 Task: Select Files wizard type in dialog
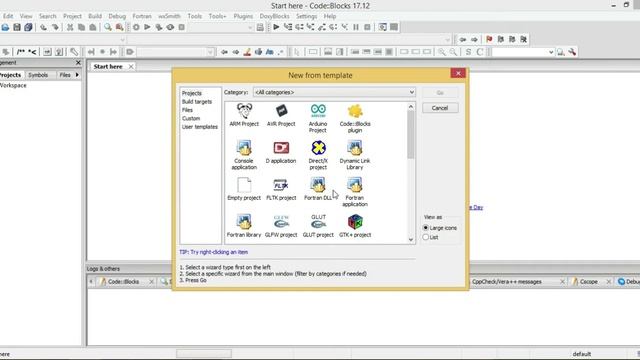click(x=187, y=110)
